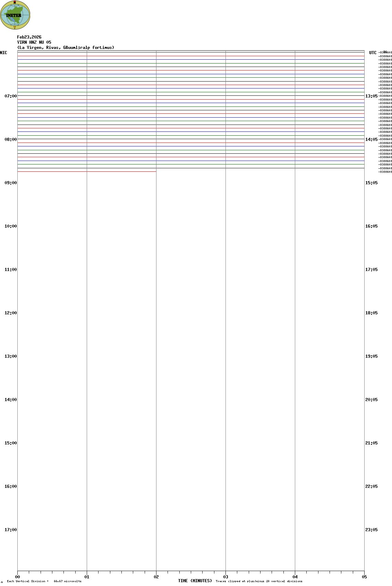Click the 17:00 local time label

(x=10, y=530)
